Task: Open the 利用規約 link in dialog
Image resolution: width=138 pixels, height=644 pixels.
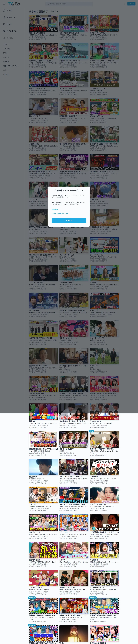Action: 55,209
